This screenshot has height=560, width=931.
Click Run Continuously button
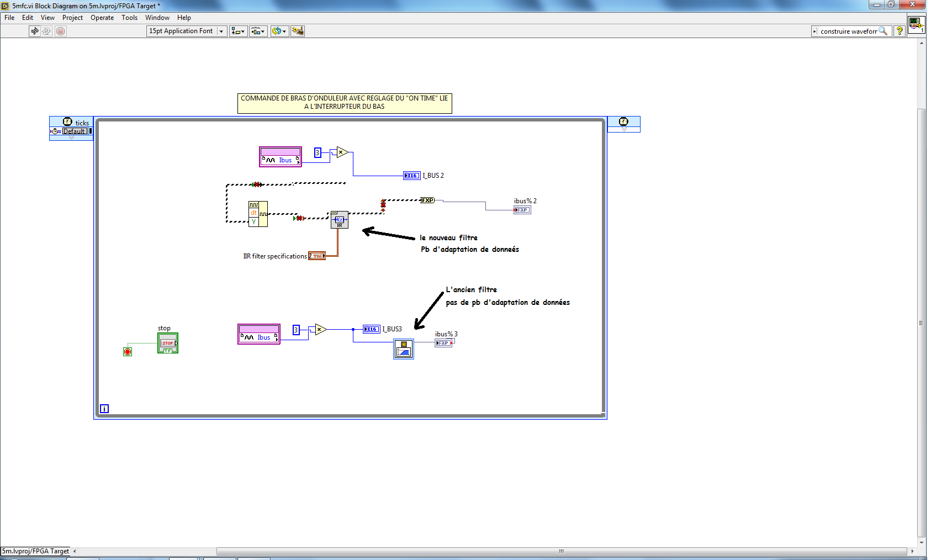point(47,31)
